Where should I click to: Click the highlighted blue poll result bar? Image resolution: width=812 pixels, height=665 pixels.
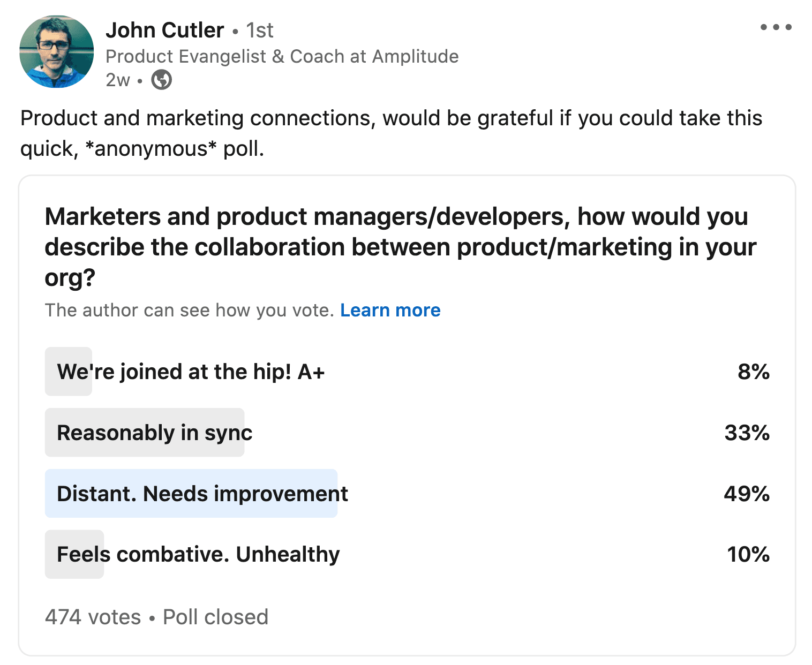(x=191, y=494)
